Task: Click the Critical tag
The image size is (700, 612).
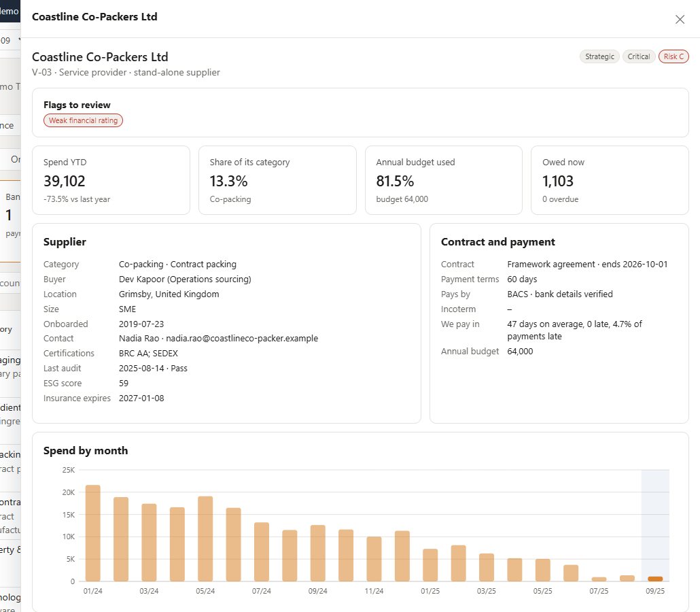Action: 638,56
